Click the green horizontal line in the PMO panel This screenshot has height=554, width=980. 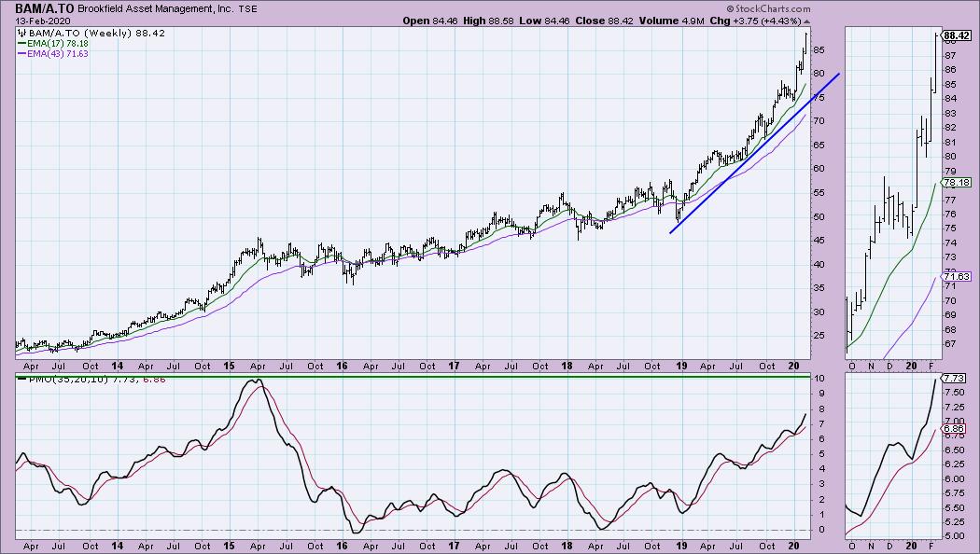pyautogui.click(x=413, y=377)
